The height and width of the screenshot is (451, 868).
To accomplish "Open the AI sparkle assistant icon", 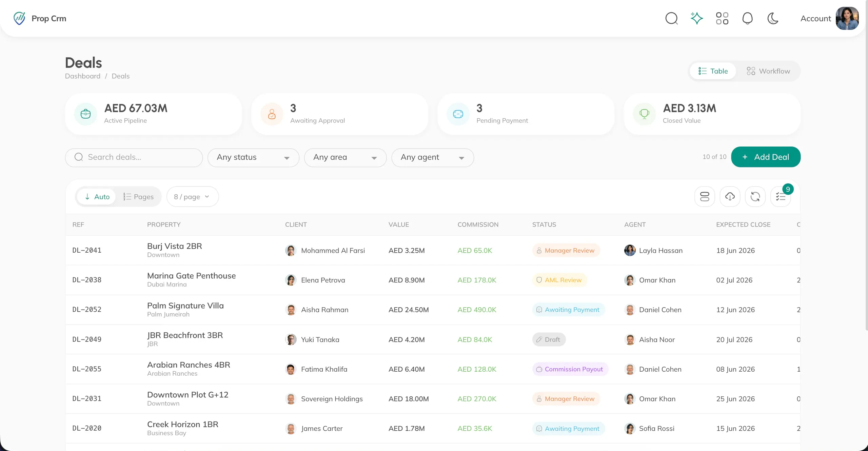I will click(x=697, y=18).
